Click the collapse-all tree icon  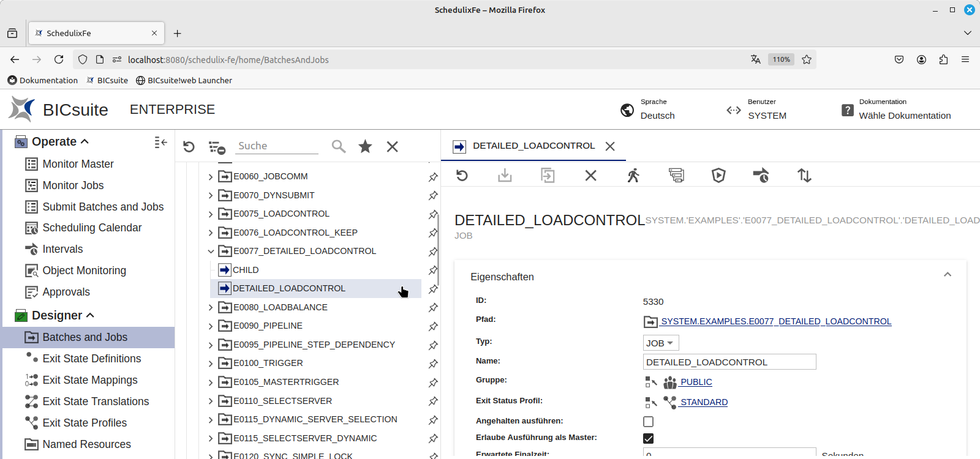(217, 147)
